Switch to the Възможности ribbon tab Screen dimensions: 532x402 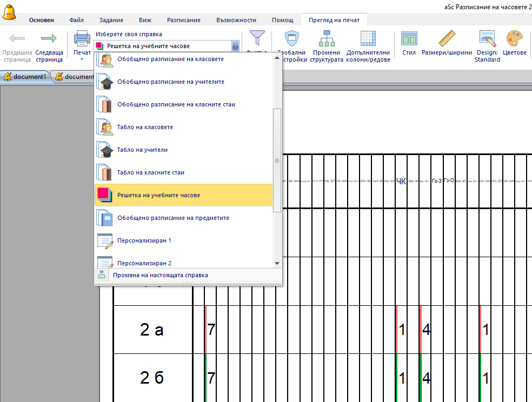(236, 20)
